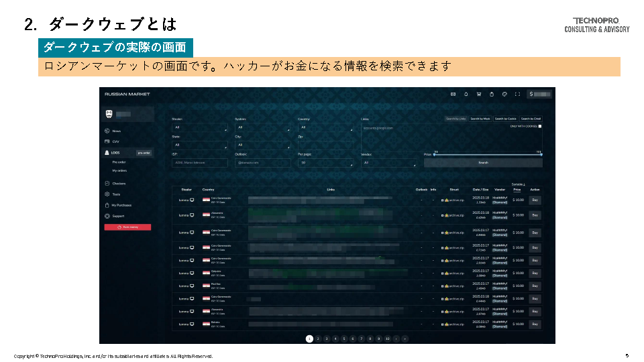Screen dimensions: 644x362
Task: Enable the Only With Cookies checkbox
Action: pyautogui.click(x=540, y=126)
